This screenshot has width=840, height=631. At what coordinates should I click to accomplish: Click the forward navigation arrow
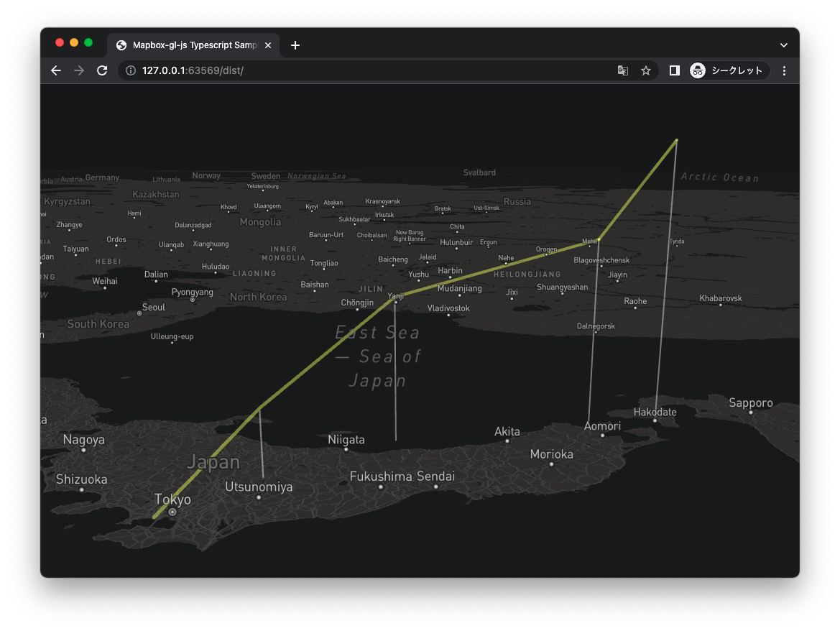click(x=78, y=70)
